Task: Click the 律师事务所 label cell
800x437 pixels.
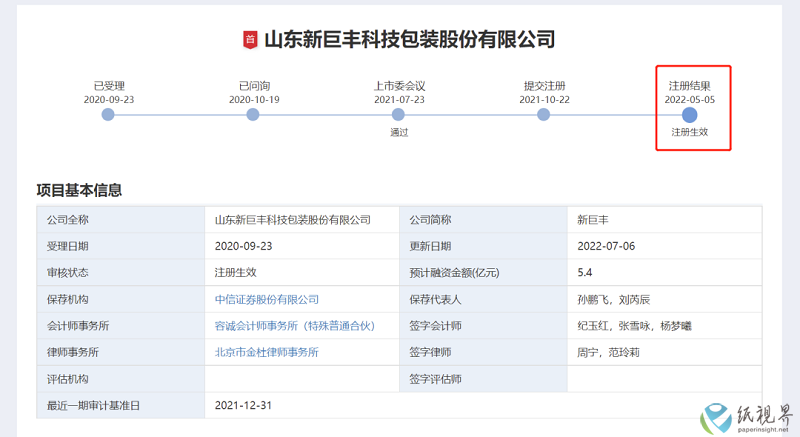Action: point(120,352)
